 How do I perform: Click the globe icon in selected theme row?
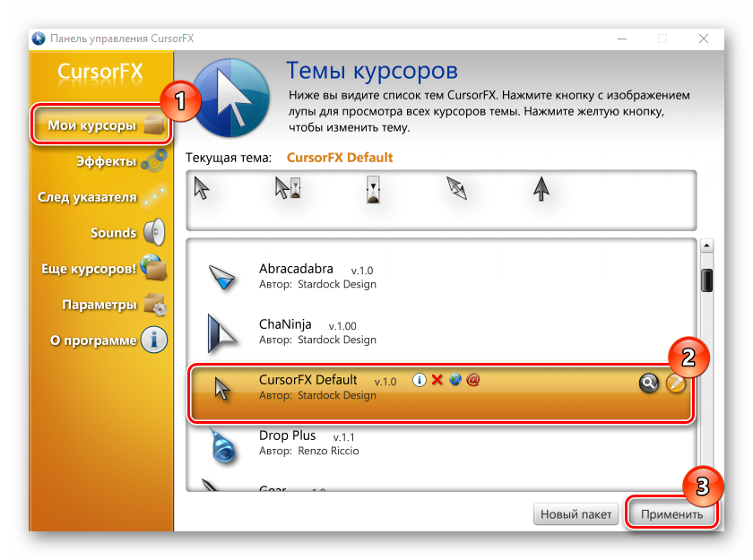[x=455, y=380]
